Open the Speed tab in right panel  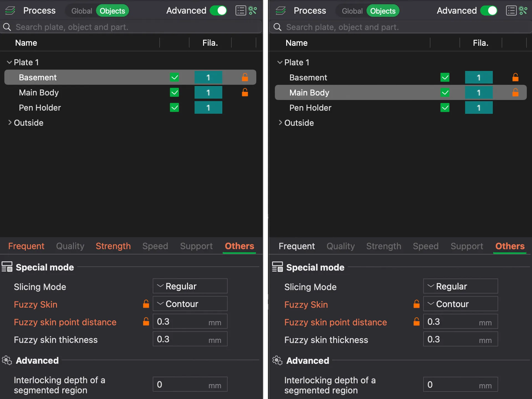click(x=426, y=246)
